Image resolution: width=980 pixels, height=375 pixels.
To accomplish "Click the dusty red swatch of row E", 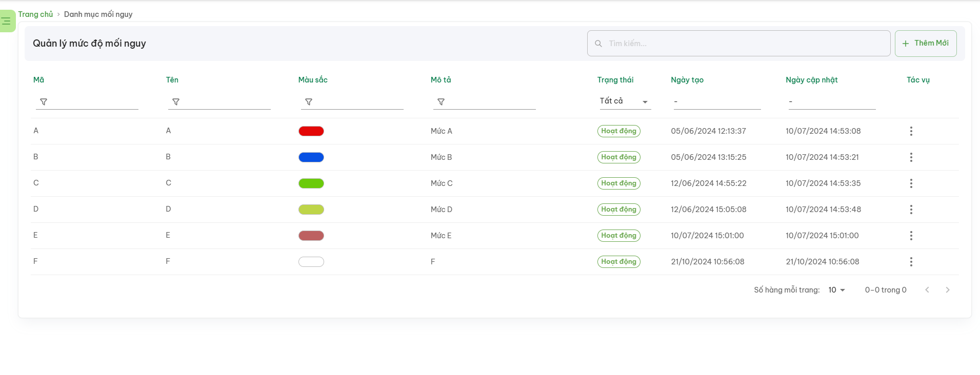I will click(x=311, y=236).
